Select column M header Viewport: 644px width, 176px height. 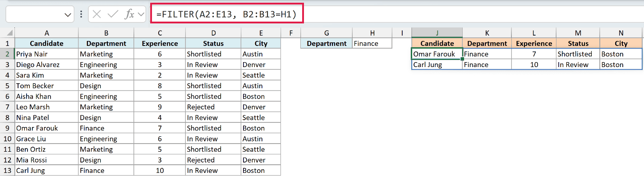click(578, 33)
